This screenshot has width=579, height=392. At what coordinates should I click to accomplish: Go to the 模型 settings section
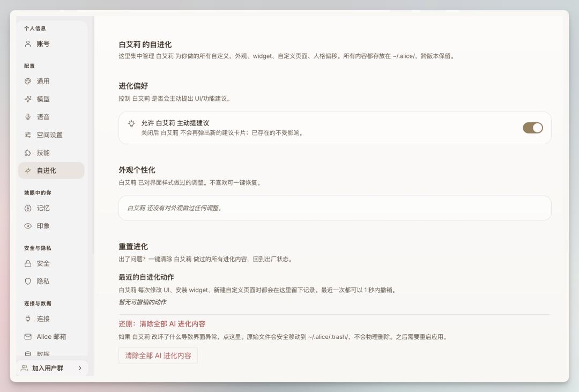[51, 99]
